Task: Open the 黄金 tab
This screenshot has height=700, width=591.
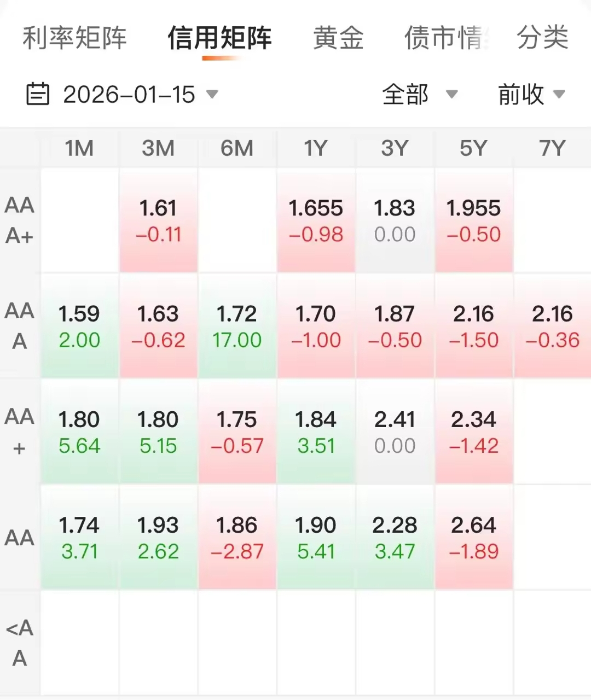Action: pos(338,38)
